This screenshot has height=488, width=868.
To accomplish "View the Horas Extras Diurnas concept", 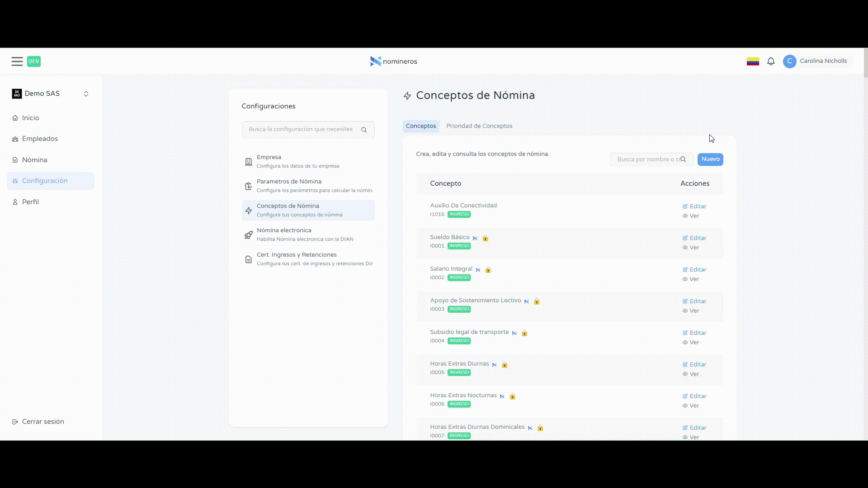I will [690, 374].
